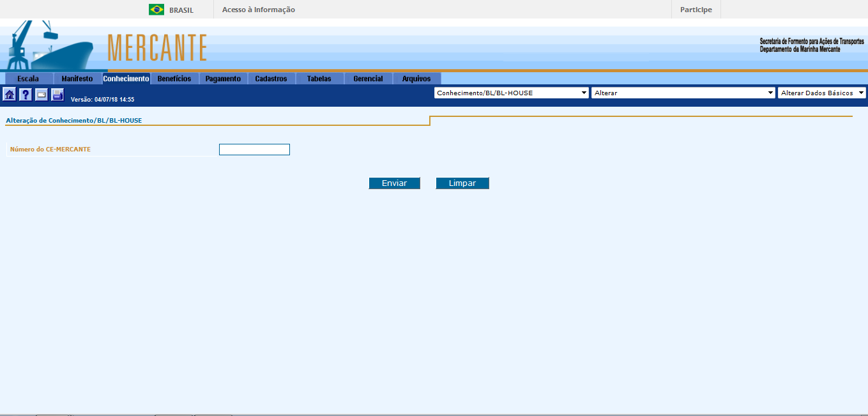This screenshot has height=416, width=868.
Task: Go to the Cadastros tab
Action: [271, 79]
